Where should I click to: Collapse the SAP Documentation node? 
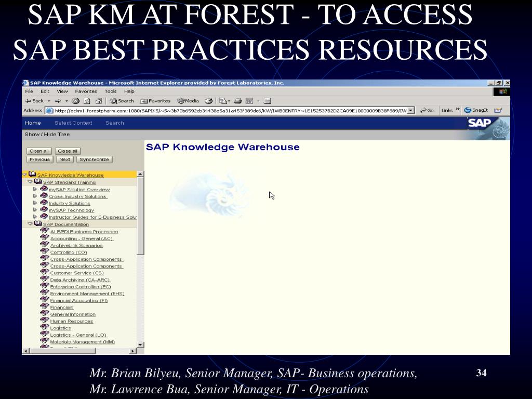tap(30, 224)
